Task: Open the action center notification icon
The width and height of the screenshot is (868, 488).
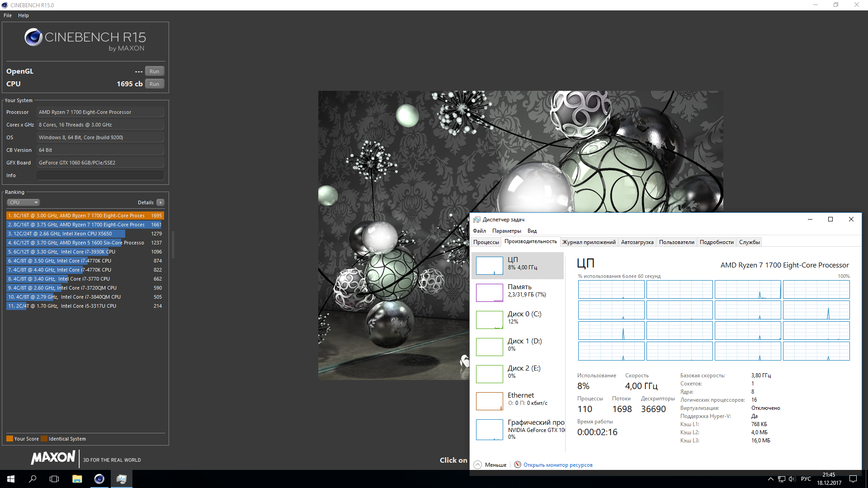Action: [853, 479]
